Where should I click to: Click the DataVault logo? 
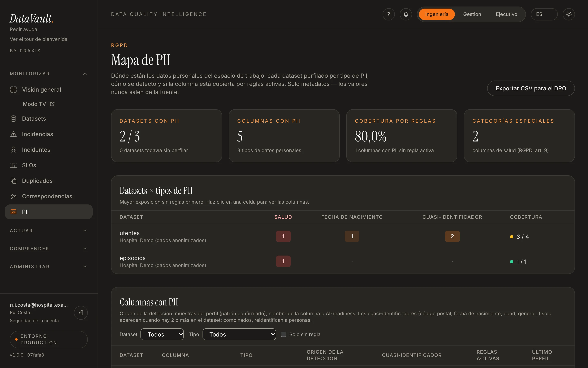click(32, 18)
